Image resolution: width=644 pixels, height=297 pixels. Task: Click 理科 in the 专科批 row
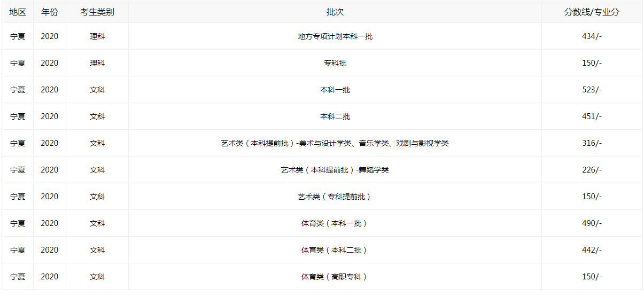pos(97,63)
